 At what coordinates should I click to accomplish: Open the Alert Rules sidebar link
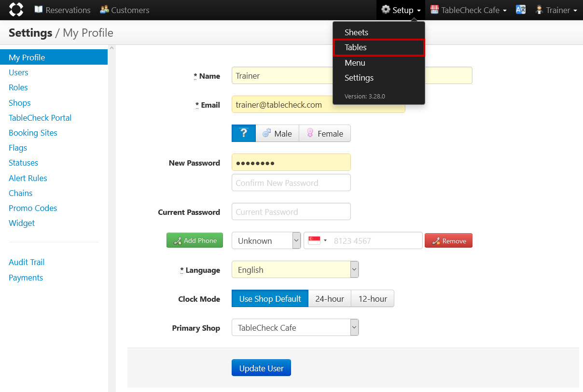tap(28, 178)
